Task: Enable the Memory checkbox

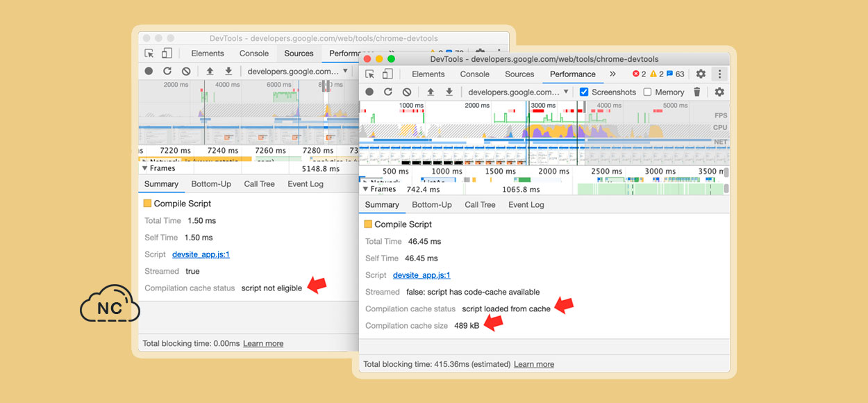Action: coord(647,92)
